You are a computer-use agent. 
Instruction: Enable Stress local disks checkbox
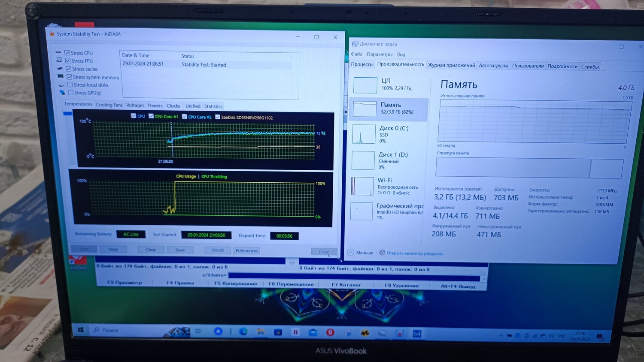point(70,84)
